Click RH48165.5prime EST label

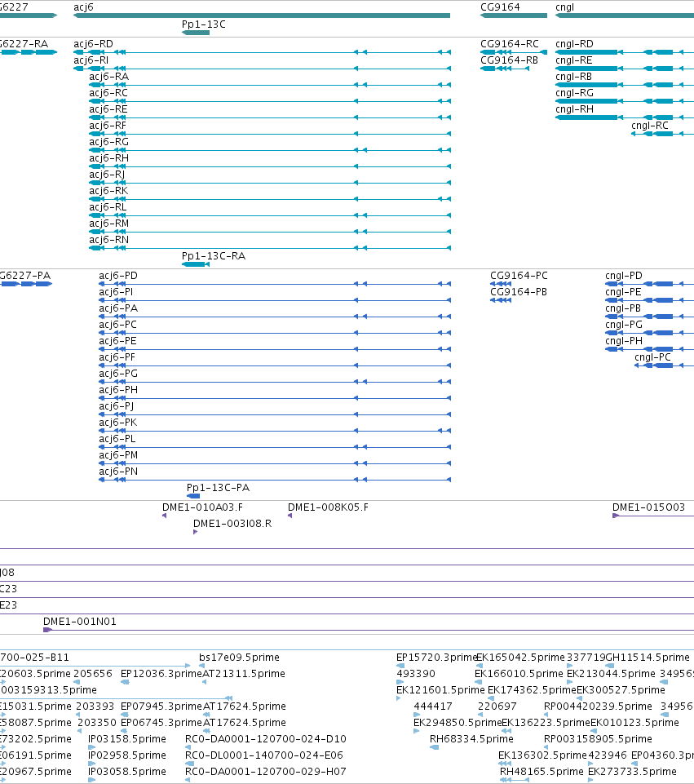pos(541,772)
